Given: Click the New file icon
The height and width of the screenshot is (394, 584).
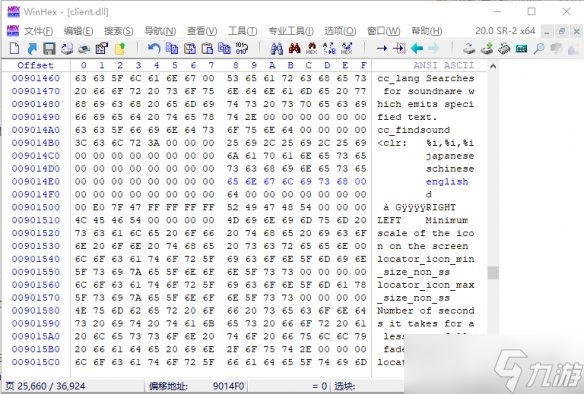Looking at the screenshot, I should click(15, 48).
